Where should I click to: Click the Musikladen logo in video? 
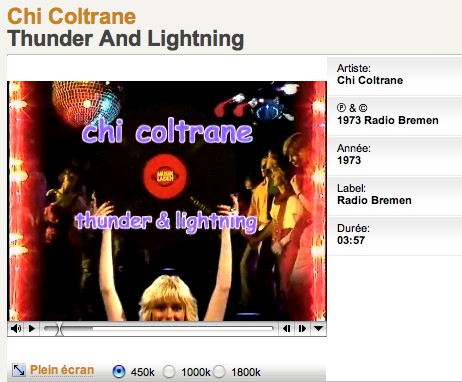click(x=165, y=176)
